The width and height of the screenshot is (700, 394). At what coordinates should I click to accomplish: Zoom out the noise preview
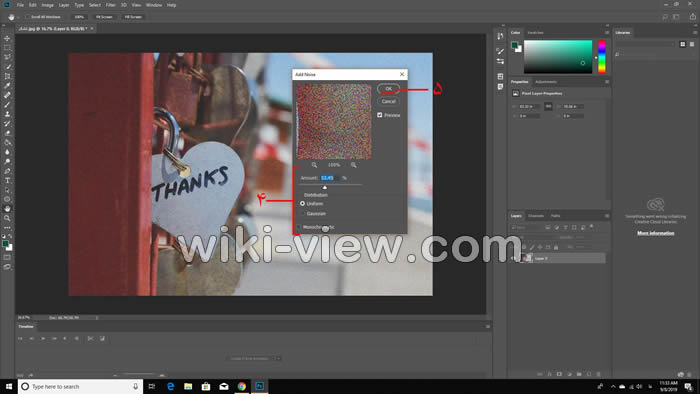314,165
